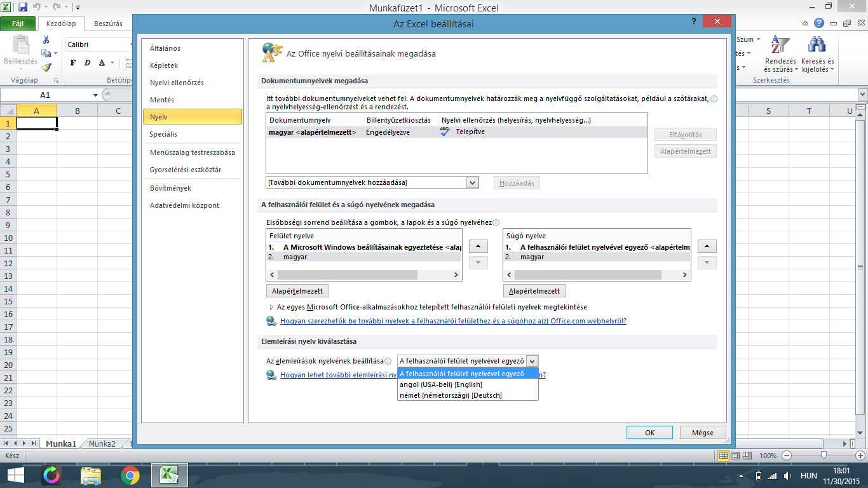This screenshot has height=488, width=868.
Task: Open Customize Quick Access Toolbar dropdown
Action: point(77,8)
